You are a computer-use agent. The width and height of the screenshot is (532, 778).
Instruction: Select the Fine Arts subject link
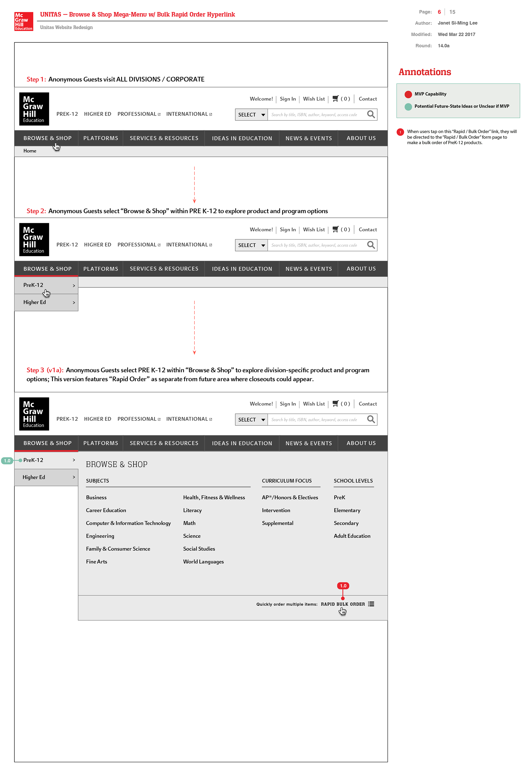pyautogui.click(x=97, y=562)
